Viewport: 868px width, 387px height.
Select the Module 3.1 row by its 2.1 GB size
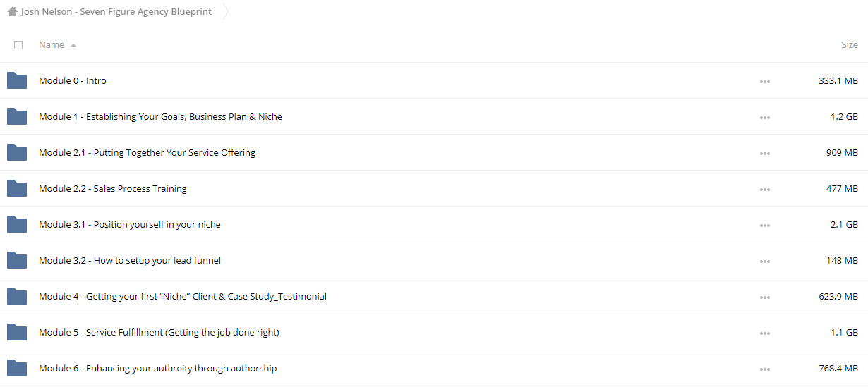tap(844, 224)
